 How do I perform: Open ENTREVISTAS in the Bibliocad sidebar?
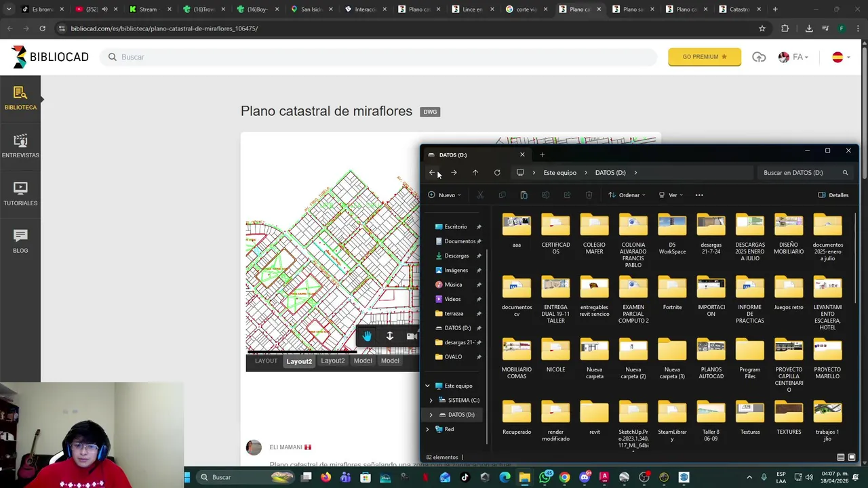tap(20, 146)
